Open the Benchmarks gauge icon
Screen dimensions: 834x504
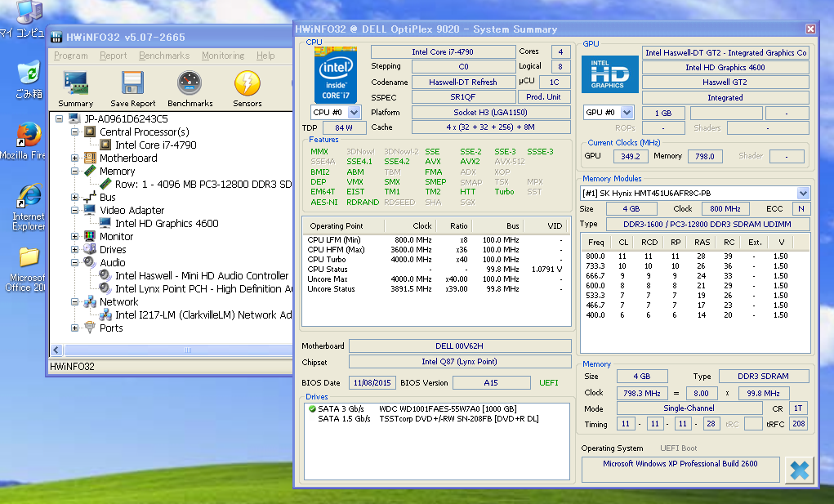pos(190,84)
